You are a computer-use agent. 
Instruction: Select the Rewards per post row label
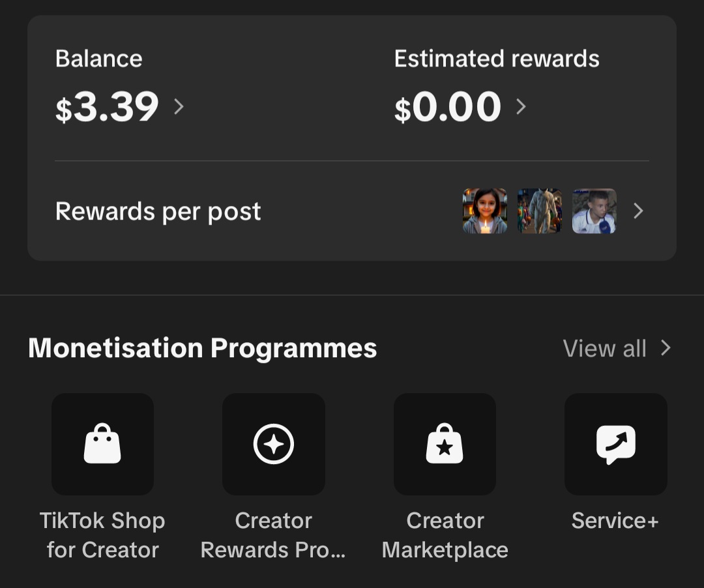158,211
